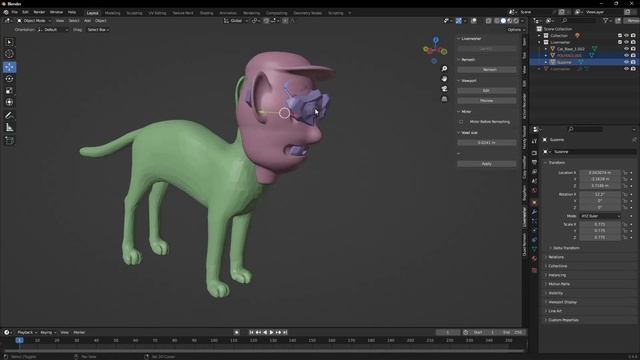
Task: Open the Object Mode dropdown
Action: pyautogui.click(x=34, y=21)
